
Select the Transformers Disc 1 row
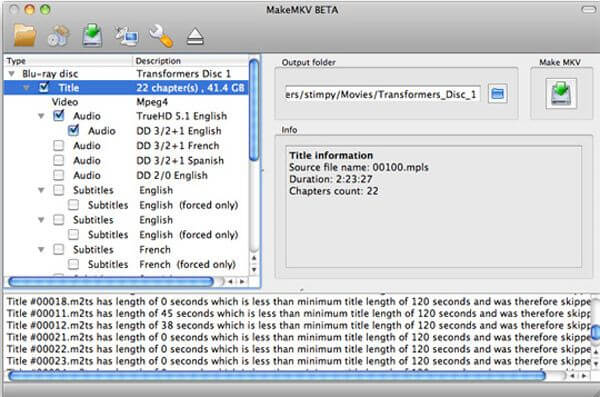click(126, 74)
